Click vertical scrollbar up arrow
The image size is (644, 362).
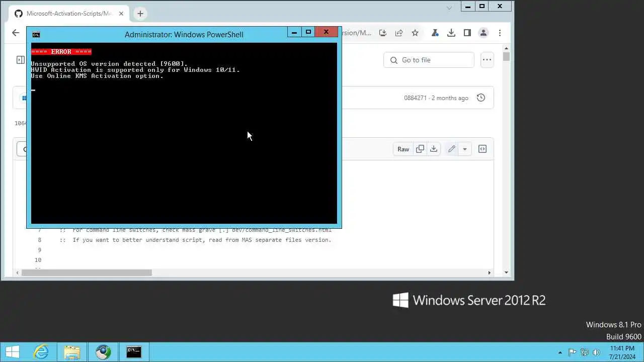pyautogui.click(x=506, y=48)
